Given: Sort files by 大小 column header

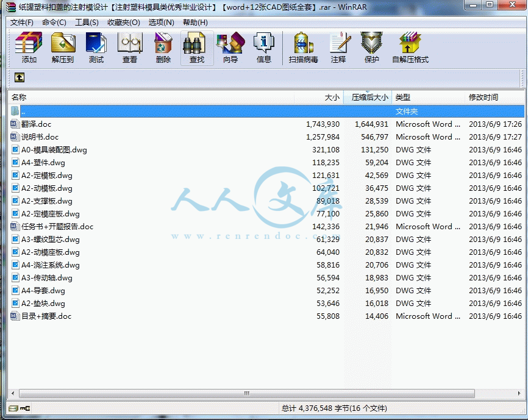Looking at the screenshot, I should pos(318,98).
